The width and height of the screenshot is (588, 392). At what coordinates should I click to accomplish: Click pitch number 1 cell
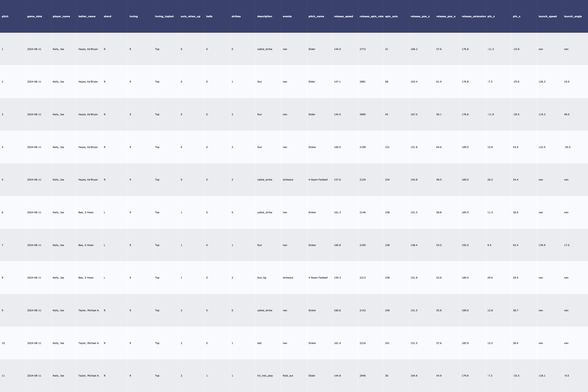coord(3,49)
